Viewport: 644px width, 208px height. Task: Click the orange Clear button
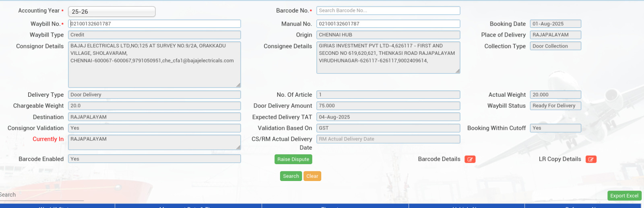tap(312, 176)
